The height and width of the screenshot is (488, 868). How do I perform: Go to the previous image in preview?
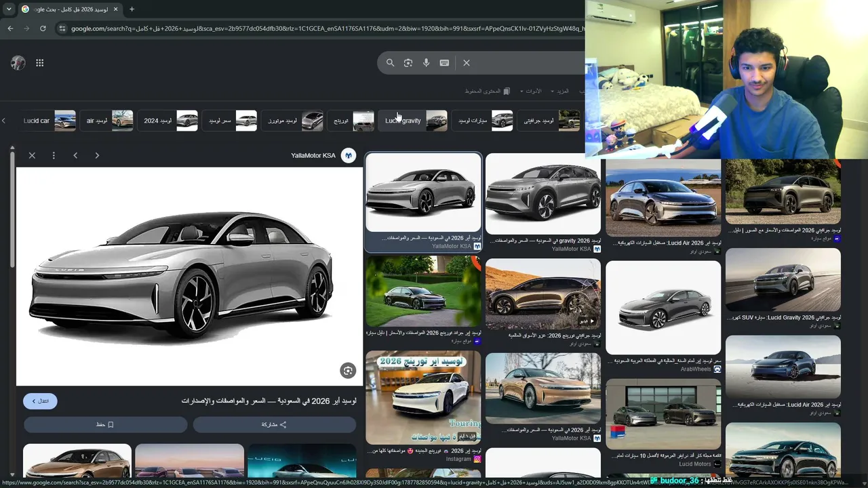point(75,156)
